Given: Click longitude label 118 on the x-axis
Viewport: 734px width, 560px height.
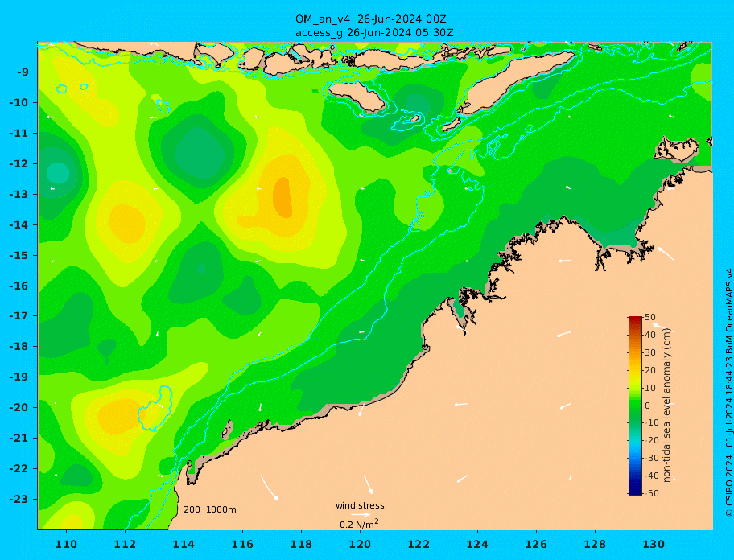Looking at the screenshot, I should tap(301, 545).
